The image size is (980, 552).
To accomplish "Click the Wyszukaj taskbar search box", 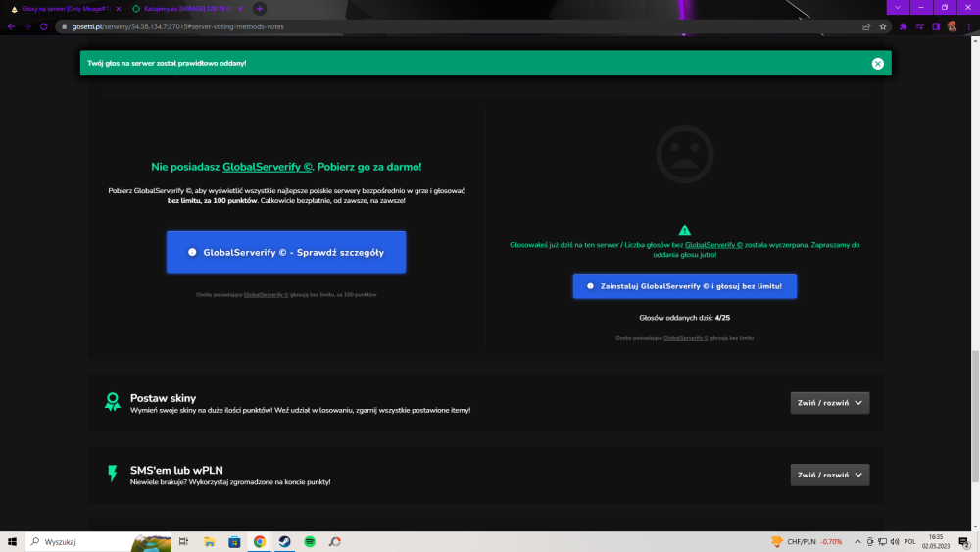I will tap(99, 541).
